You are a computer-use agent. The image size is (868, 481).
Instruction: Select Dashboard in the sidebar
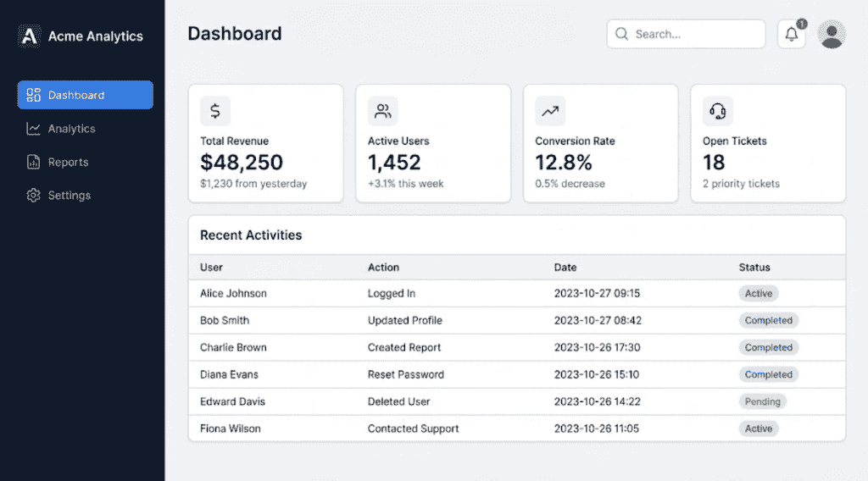point(86,95)
